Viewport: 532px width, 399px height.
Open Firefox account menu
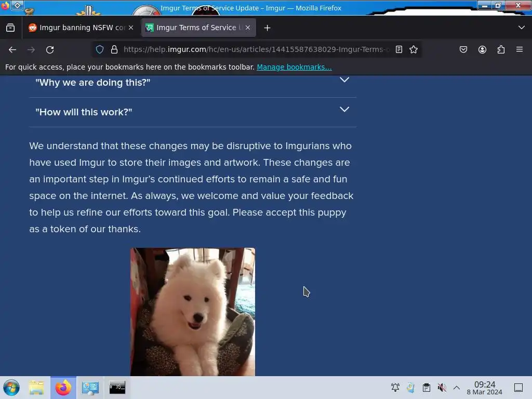[482, 49]
